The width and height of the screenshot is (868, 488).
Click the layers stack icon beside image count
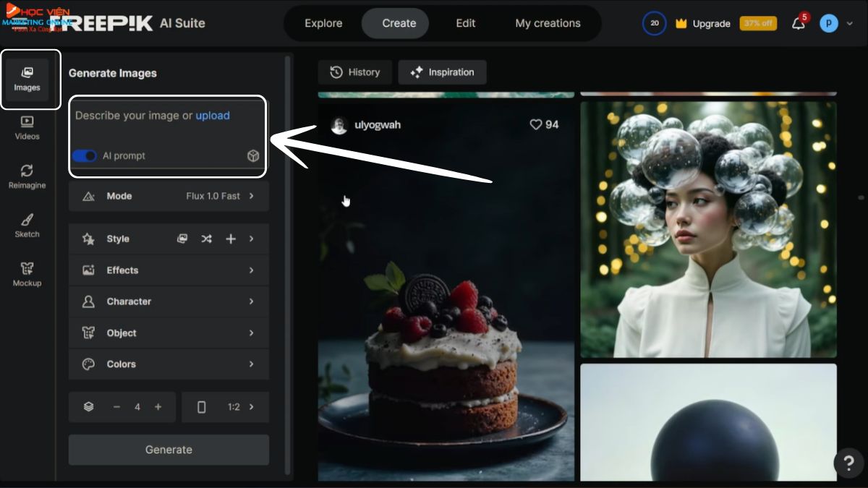[x=88, y=407]
